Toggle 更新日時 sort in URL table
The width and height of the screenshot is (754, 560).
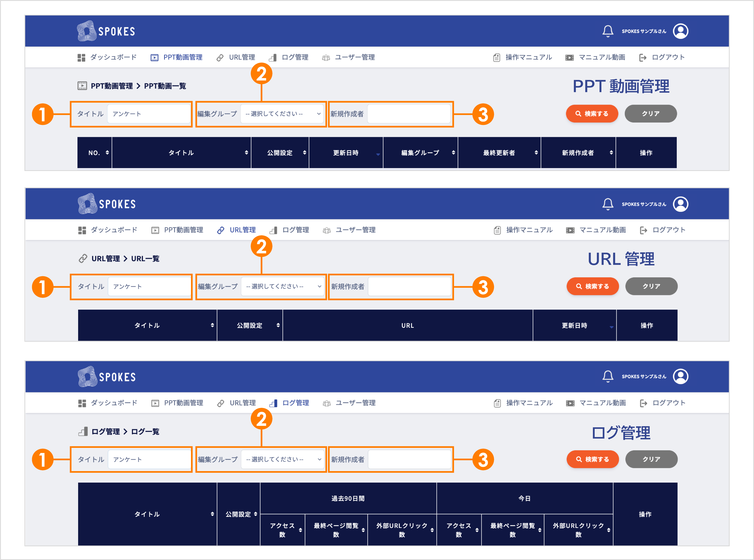click(x=611, y=327)
